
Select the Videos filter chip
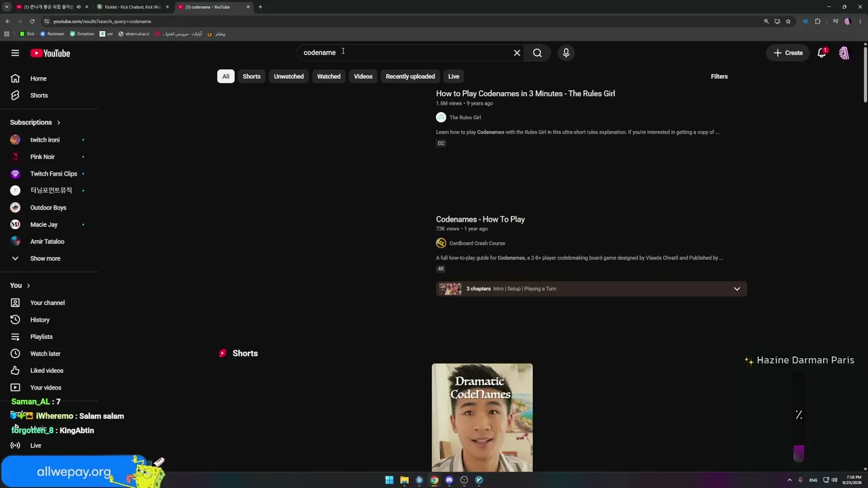pyautogui.click(x=363, y=77)
